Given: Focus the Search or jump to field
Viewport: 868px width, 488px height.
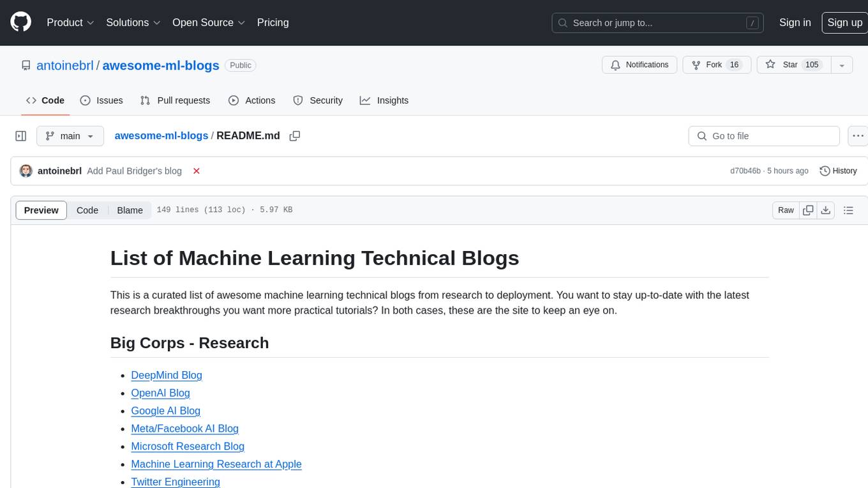Looking at the screenshot, I should coord(659,23).
